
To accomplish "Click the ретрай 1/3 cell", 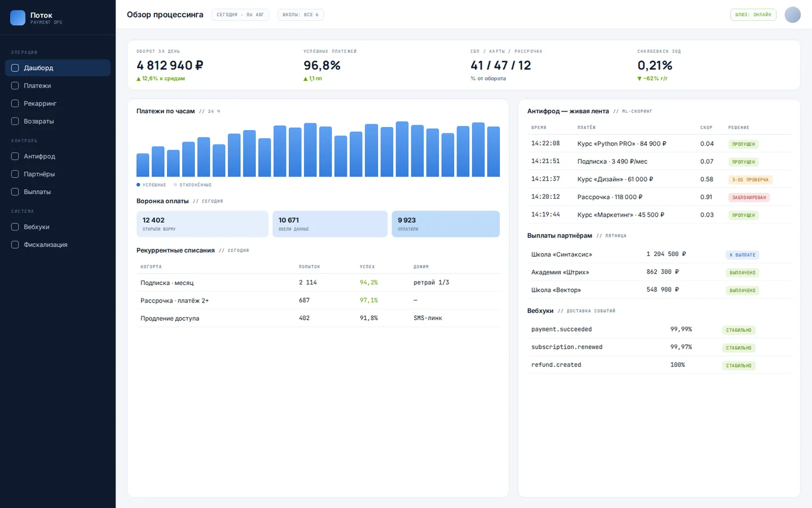I will click(x=431, y=283).
